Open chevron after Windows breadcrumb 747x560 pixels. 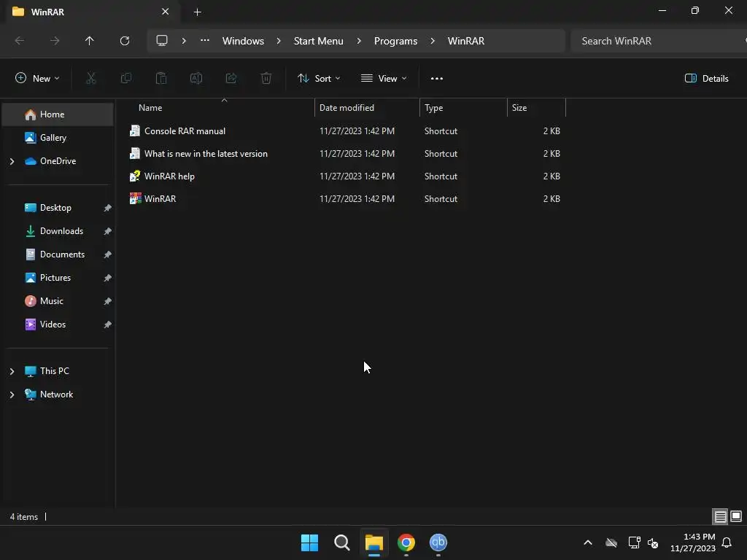point(279,41)
